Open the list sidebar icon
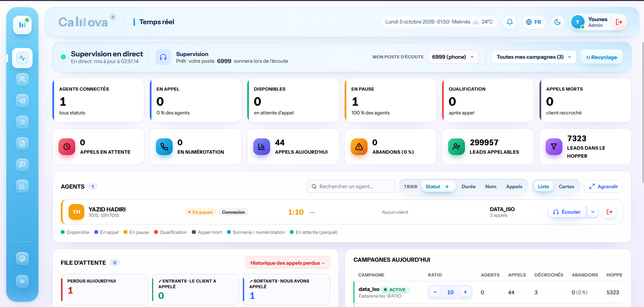The width and height of the screenshot is (644, 307). point(22,122)
